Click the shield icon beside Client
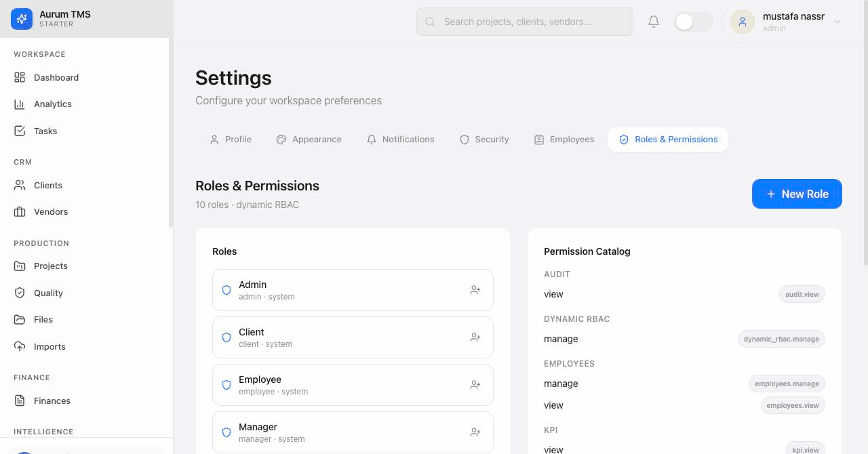The width and height of the screenshot is (868, 454). (x=226, y=337)
